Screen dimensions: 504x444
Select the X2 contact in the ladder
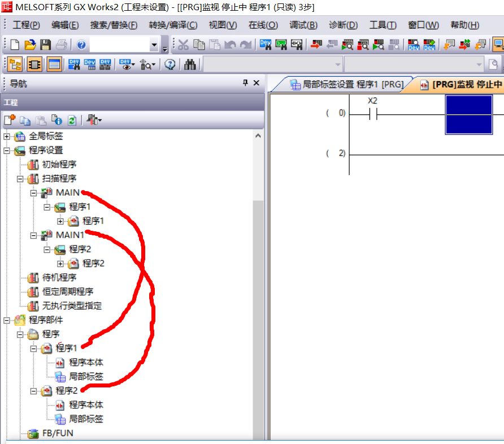[x=372, y=114]
